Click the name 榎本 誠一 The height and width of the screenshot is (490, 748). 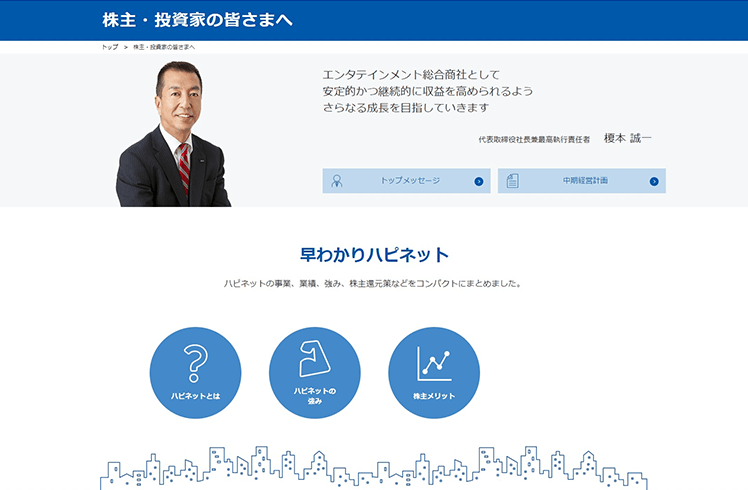click(x=627, y=138)
